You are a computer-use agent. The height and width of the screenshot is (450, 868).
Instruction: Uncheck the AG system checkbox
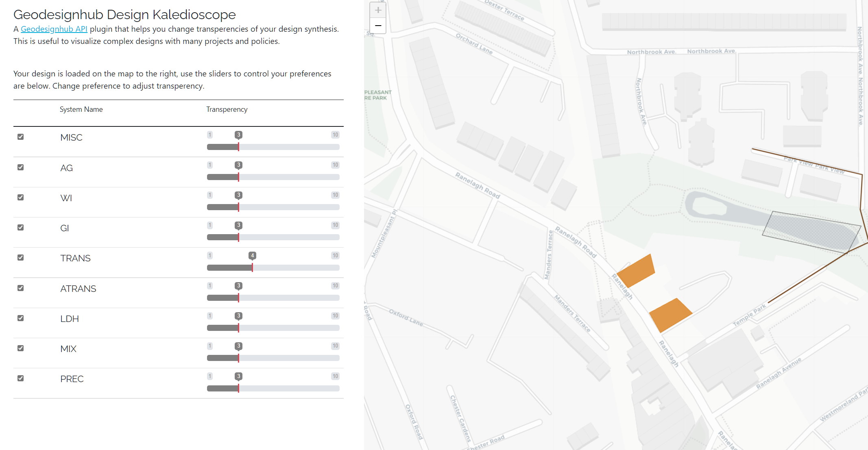21,167
